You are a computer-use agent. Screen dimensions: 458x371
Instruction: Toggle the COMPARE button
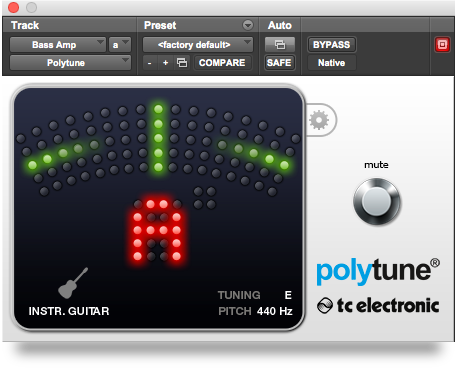(222, 63)
